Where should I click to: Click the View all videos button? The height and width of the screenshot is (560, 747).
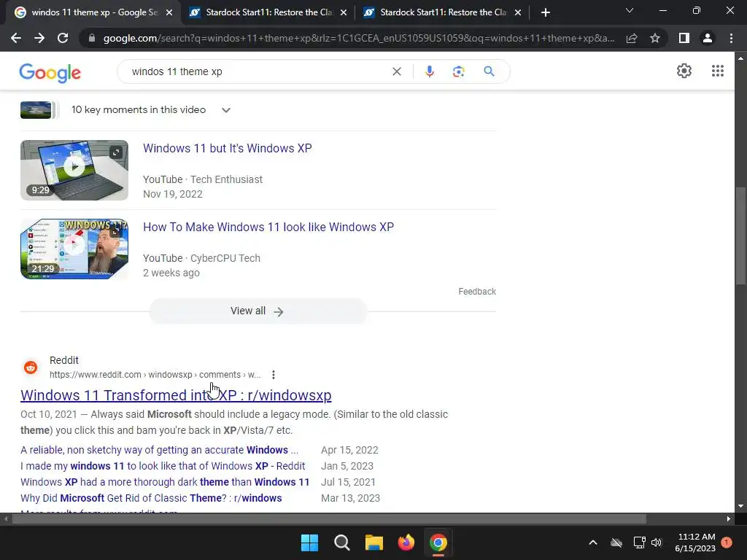[x=258, y=311]
